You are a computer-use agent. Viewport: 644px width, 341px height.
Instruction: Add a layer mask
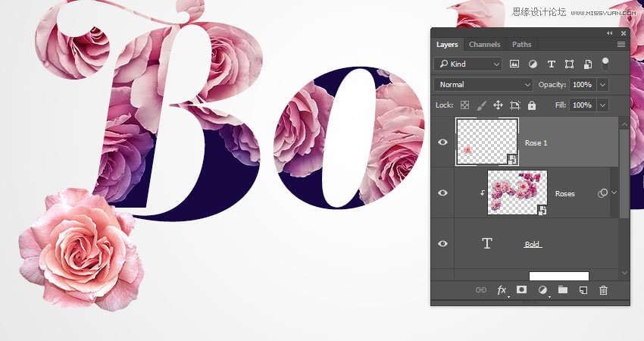pos(521,289)
